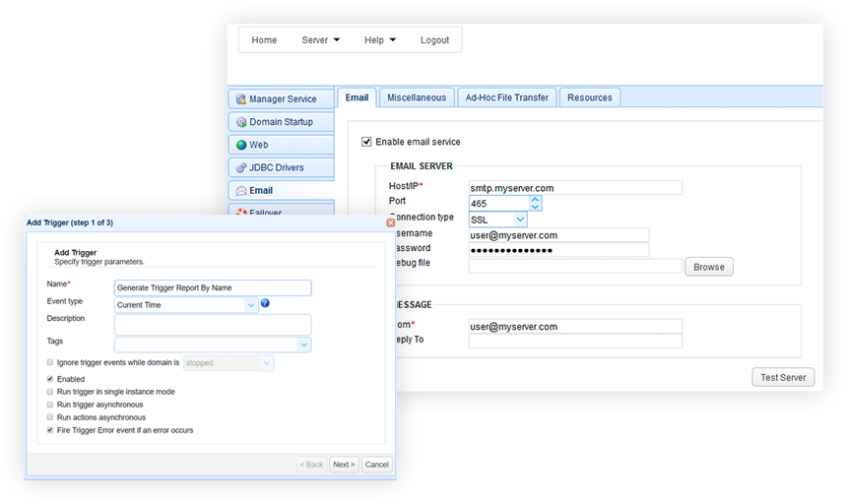Image resolution: width=847 pixels, height=504 pixels.
Task: Open the Connection type SSL dropdown
Action: 520,220
